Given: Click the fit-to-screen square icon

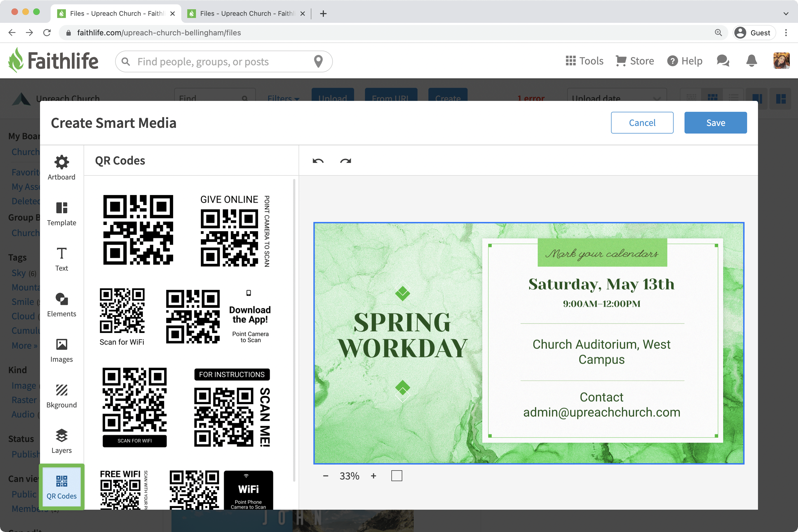Looking at the screenshot, I should (x=397, y=476).
